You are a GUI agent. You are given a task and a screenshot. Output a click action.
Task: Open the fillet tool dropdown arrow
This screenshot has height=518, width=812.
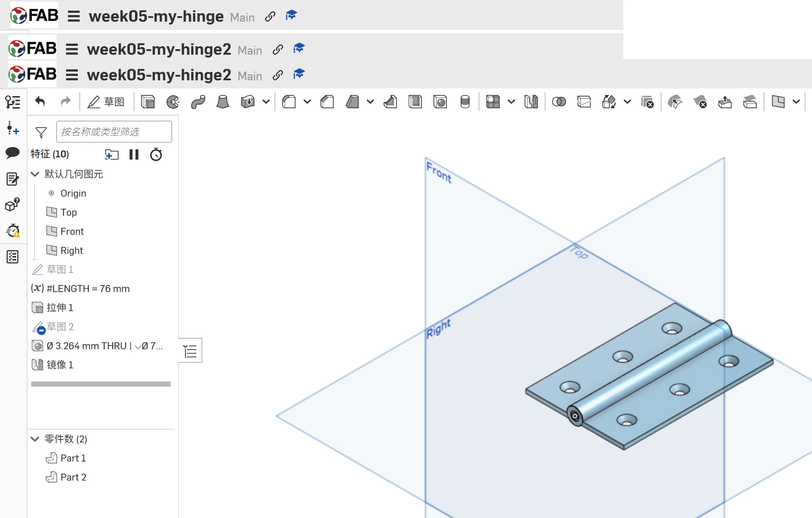(307, 102)
